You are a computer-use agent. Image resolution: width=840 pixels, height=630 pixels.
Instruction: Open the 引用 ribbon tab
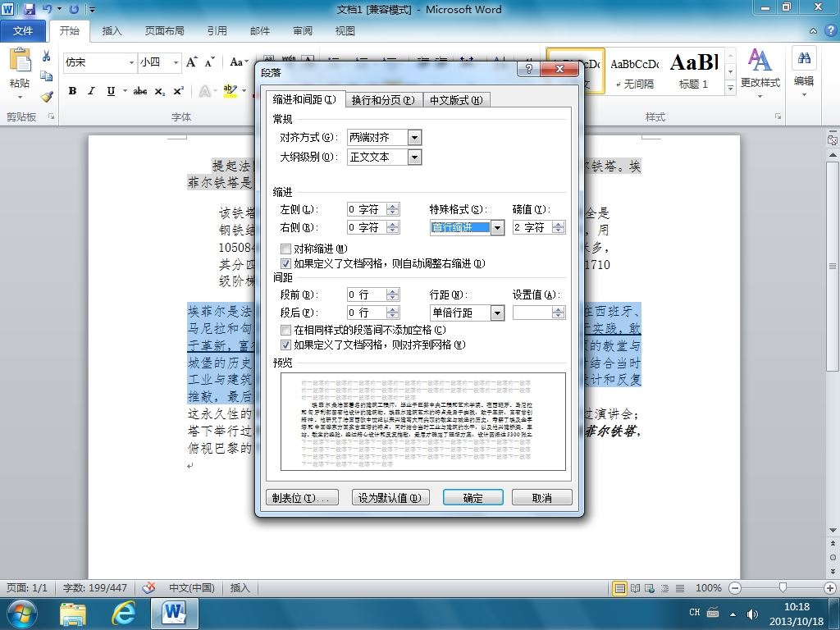coord(217,31)
